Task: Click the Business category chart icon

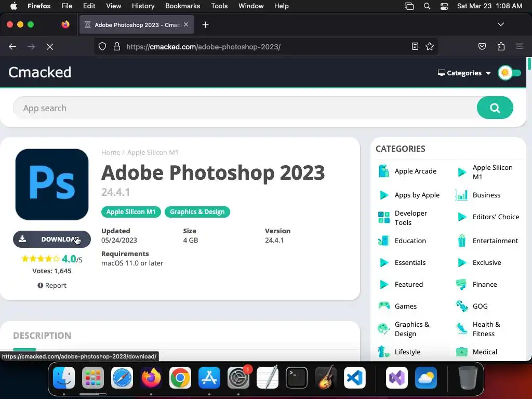Action: (461, 195)
